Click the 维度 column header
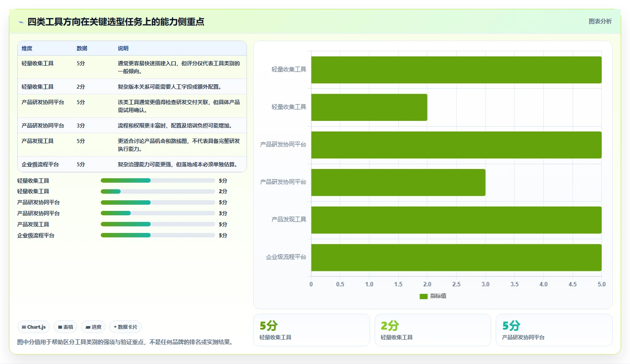Screen dimensions: 630x364 tap(27, 49)
